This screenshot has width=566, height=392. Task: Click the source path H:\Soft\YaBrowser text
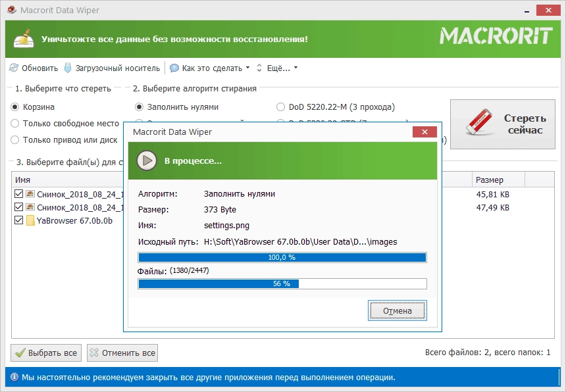click(300, 241)
